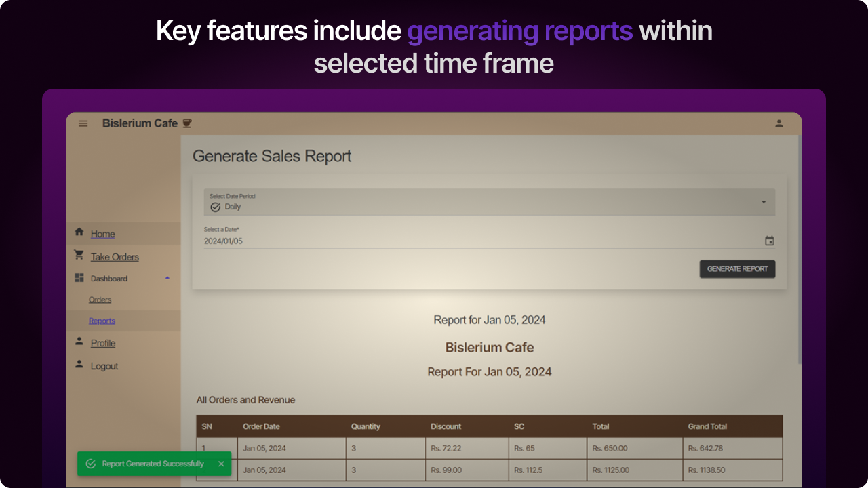Switch to the Orders section
868x488 pixels.
click(100, 299)
